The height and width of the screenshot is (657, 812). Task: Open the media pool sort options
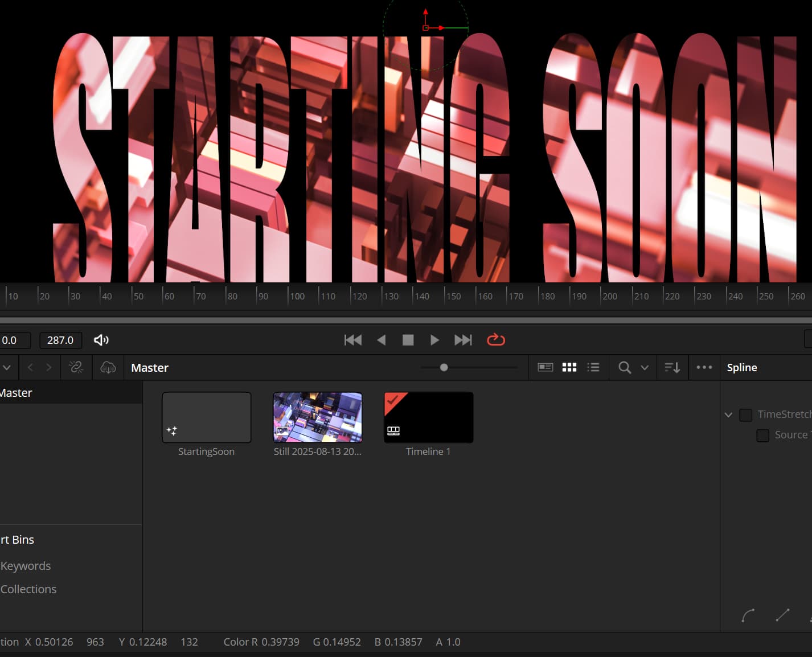(672, 367)
